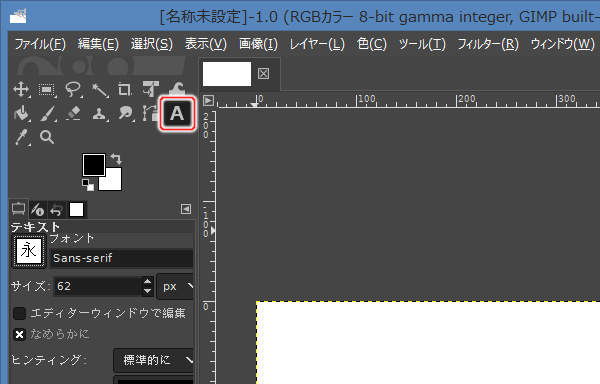This screenshot has height=384, width=600.
Task: Click the サイズ label
Action: coord(30,286)
